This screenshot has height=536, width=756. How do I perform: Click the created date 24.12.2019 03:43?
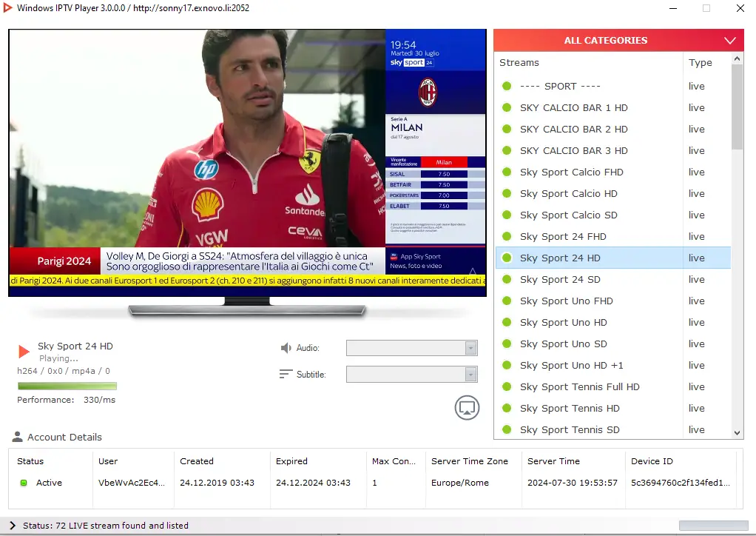[x=217, y=483]
